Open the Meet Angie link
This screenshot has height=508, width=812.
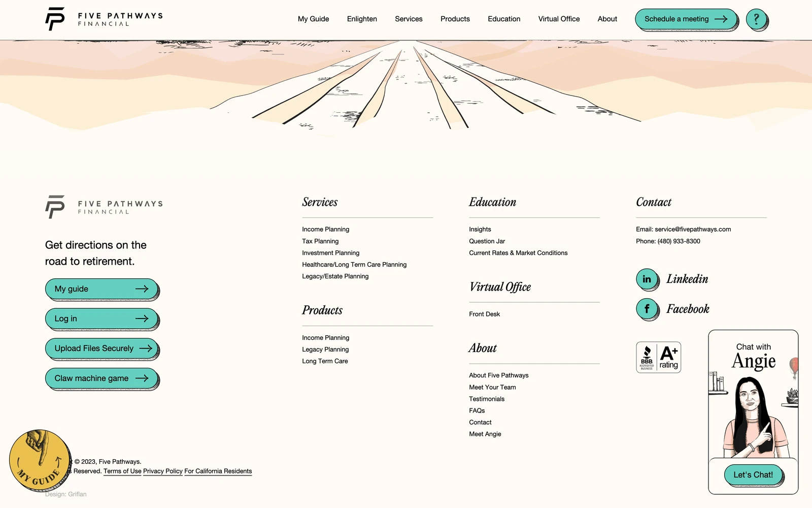click(x=485, y=434)
